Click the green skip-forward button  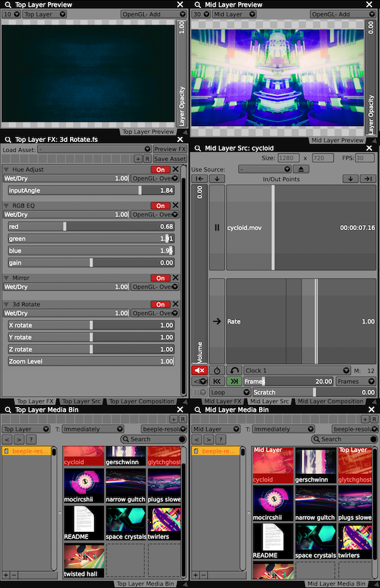[234, 381]
